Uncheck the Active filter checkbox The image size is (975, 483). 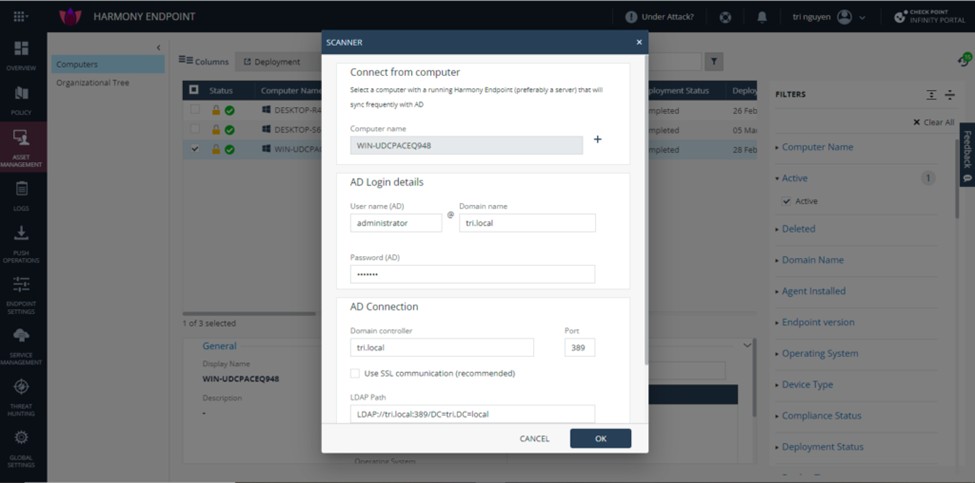[787, 201]
